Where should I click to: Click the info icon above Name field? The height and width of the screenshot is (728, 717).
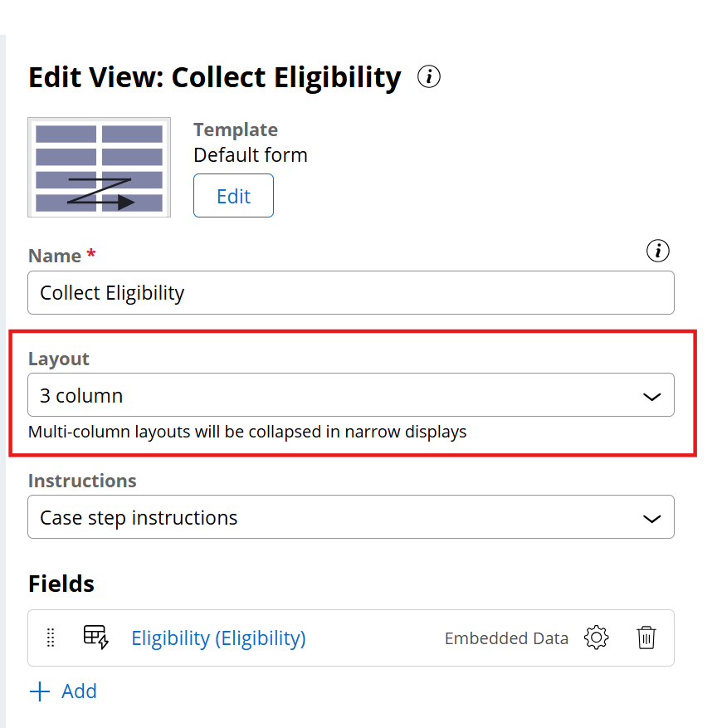[658, 251]
